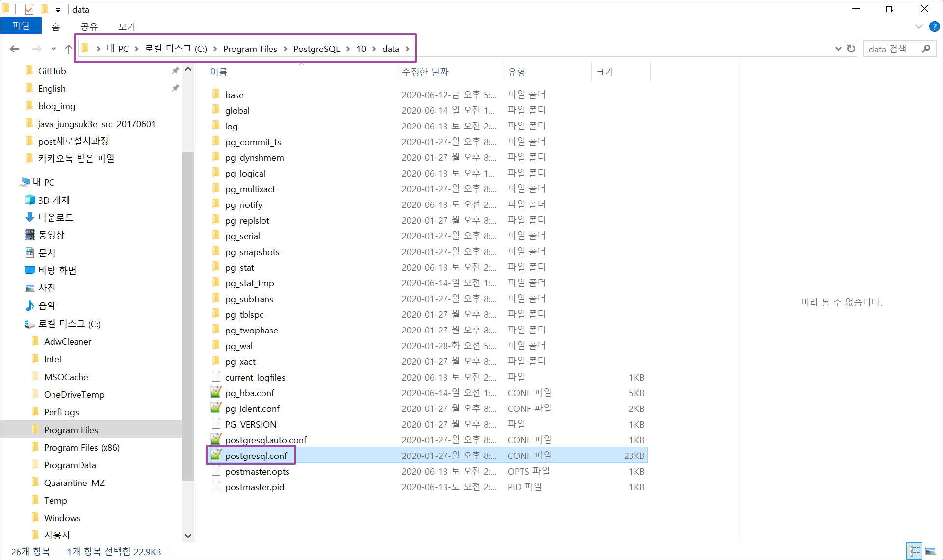Select GitHub in quick access
This screenshot has width=943, height=560.
pyautogui.click(x=52, y=71)
